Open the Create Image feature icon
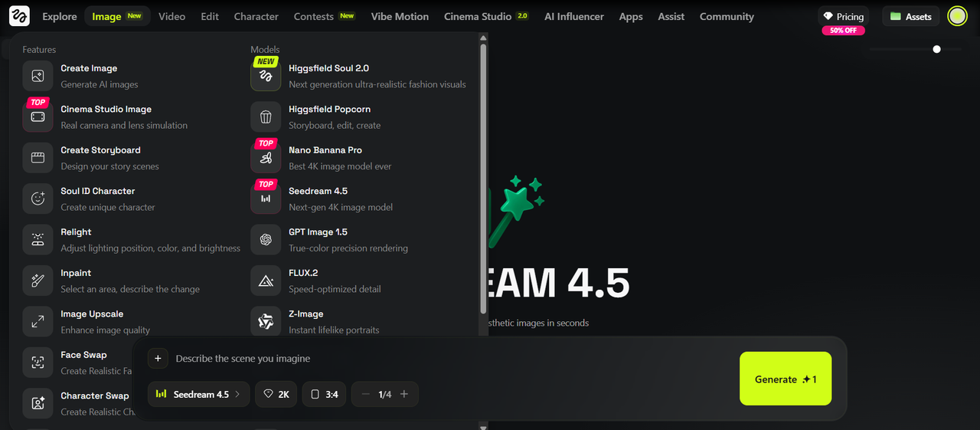980x430 pixels. 38,76
